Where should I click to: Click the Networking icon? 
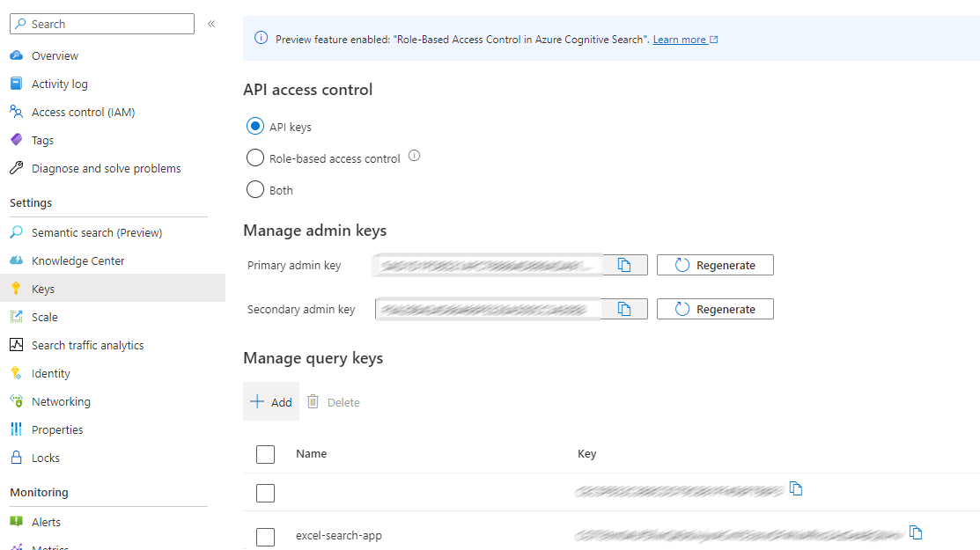tap(17, 400)
